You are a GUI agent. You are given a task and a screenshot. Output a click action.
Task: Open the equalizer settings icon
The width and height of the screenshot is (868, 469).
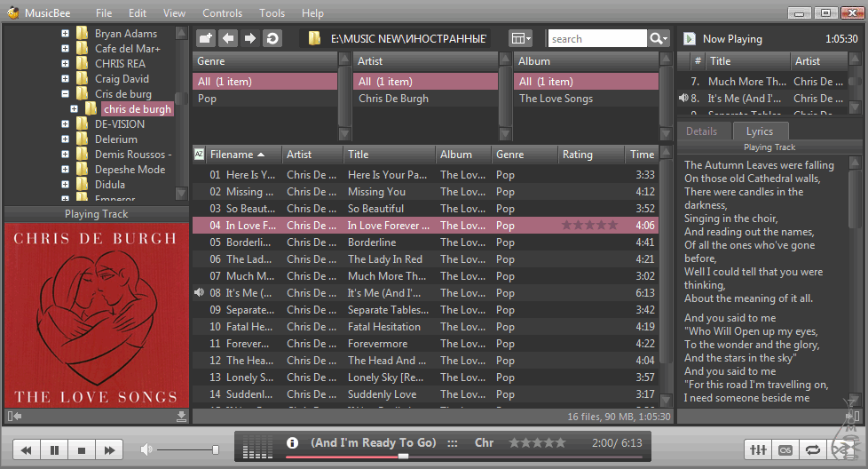click(758, 449)
